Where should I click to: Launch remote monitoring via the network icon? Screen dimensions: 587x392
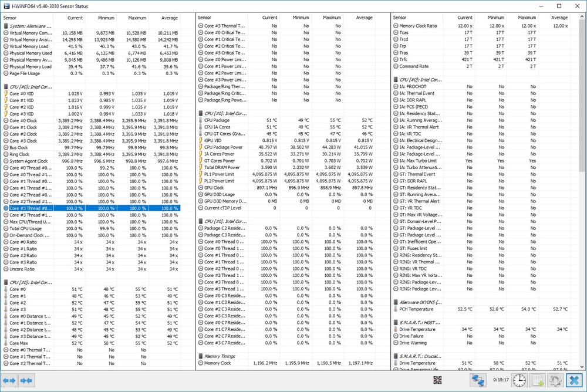pyautogui.click(x=477, y=380)
